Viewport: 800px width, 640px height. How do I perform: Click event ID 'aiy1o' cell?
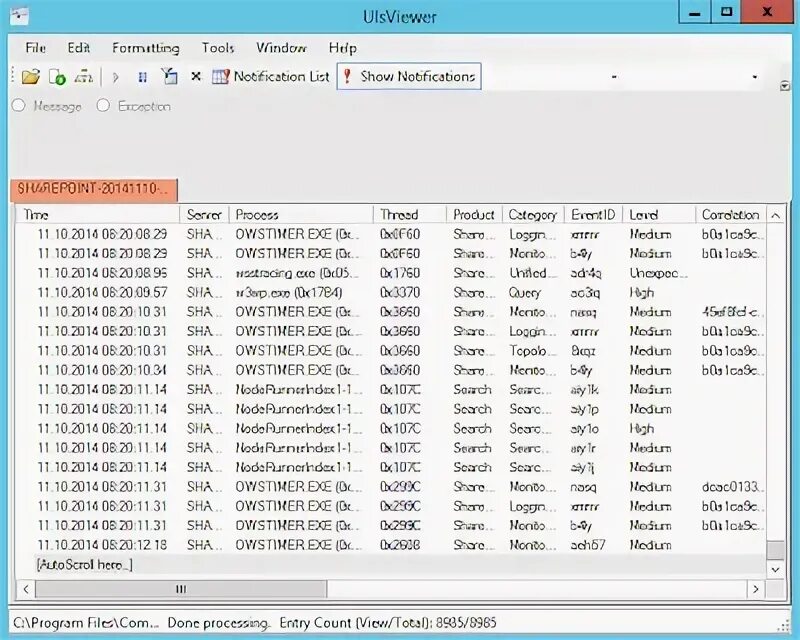coord(585,428)
